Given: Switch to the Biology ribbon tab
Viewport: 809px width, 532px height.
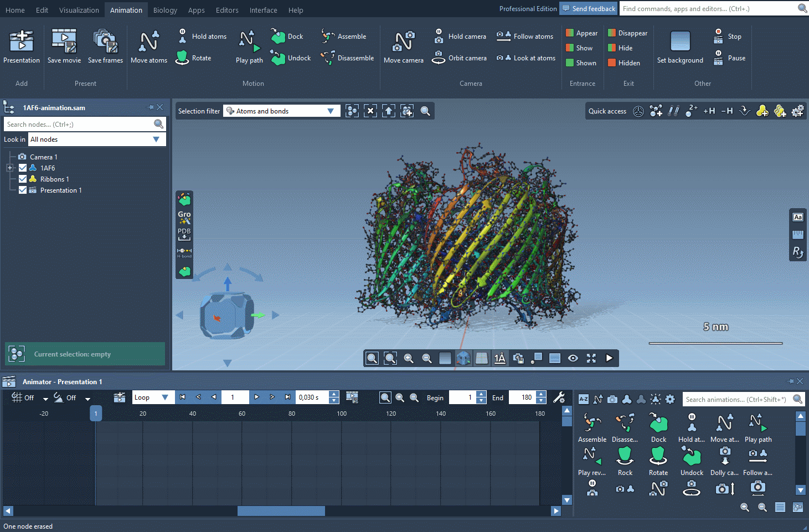Looking at the screenshot, I should [x=166, y=9].
